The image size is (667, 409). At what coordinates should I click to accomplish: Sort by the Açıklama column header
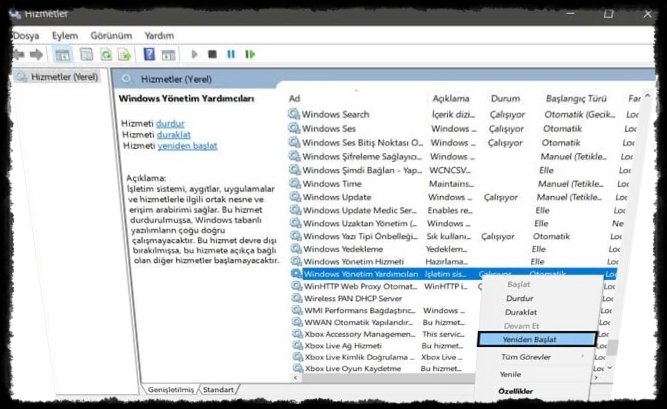(x=450, y=98)
